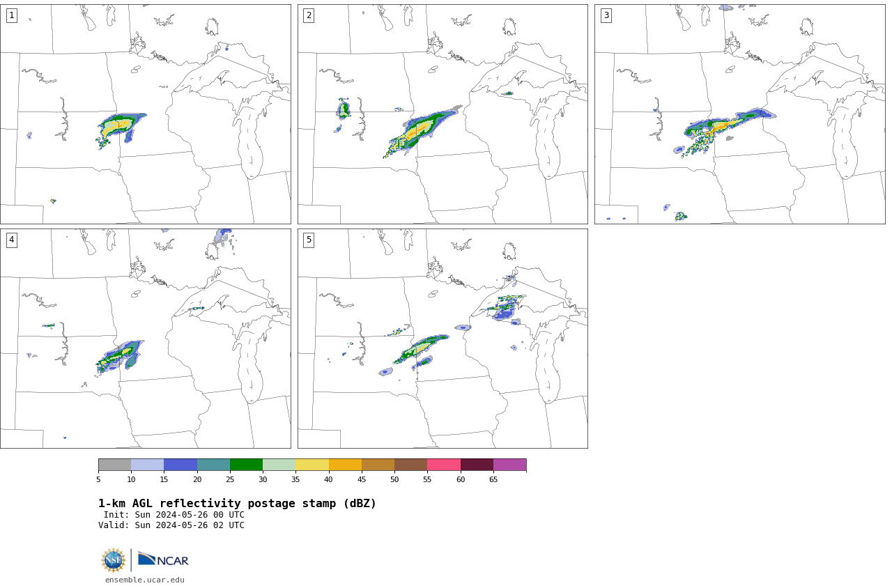Click the NSF logo icon
The image size is (892, 588).
coord(114,560)
